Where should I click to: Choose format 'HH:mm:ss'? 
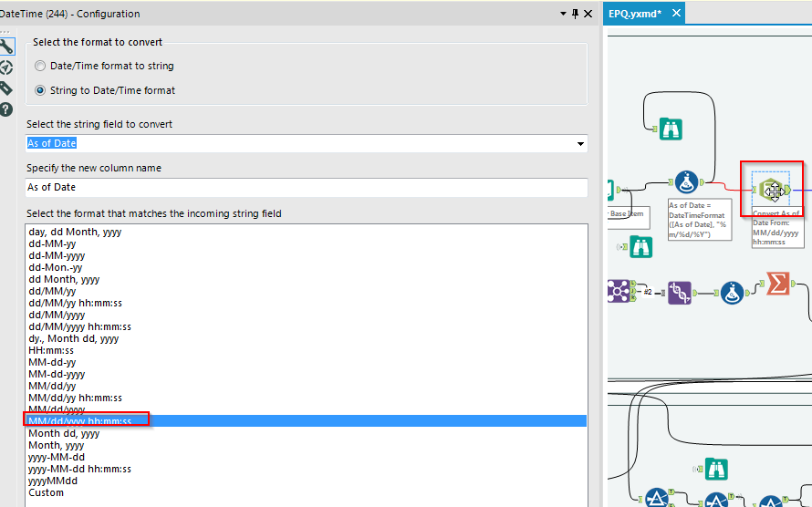click(x=51, y=351)
